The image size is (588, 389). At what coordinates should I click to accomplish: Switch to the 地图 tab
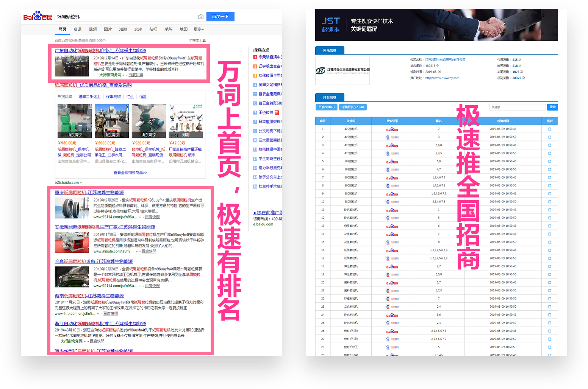183,29
